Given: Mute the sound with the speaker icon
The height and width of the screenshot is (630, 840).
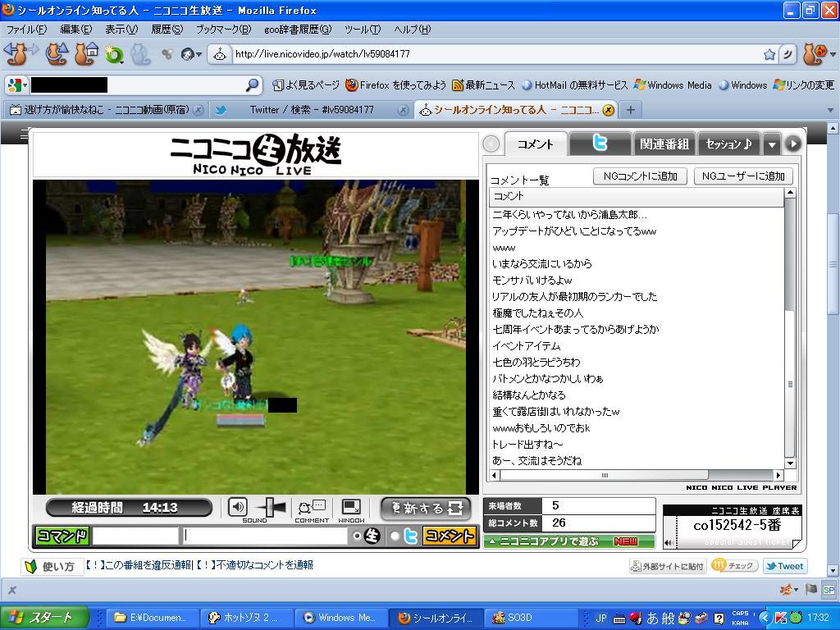Looking at the screenshot, I should [237, 507].
